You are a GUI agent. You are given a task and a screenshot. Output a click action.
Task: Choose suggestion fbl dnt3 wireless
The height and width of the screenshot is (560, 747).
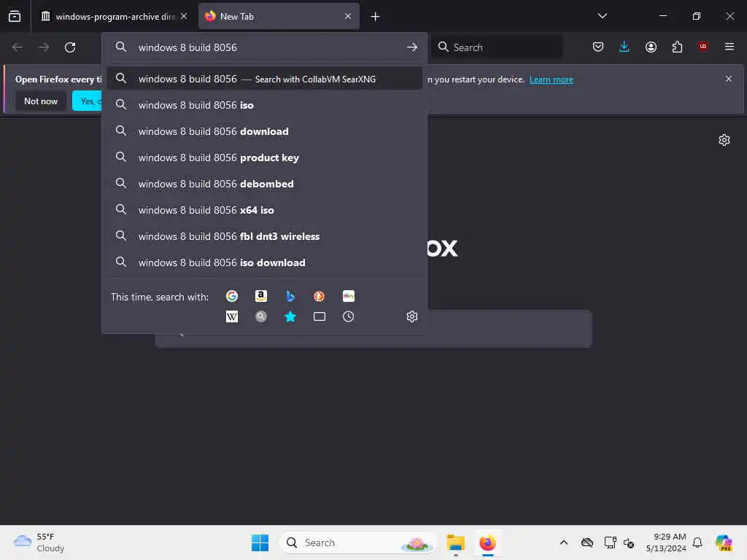pyautogui.click(x=264, y=236)
